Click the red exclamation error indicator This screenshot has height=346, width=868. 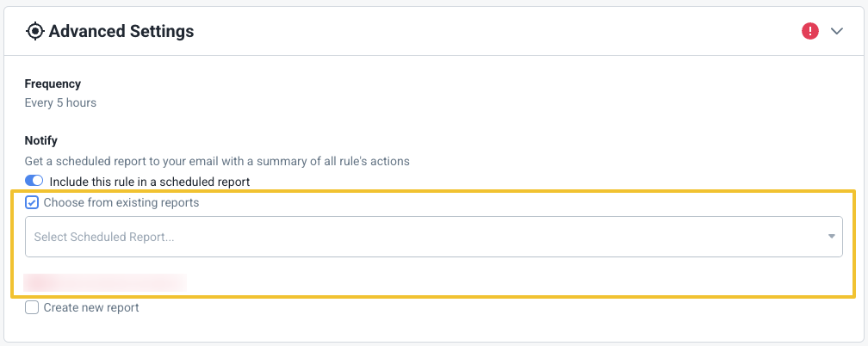(x=809, y=32)
